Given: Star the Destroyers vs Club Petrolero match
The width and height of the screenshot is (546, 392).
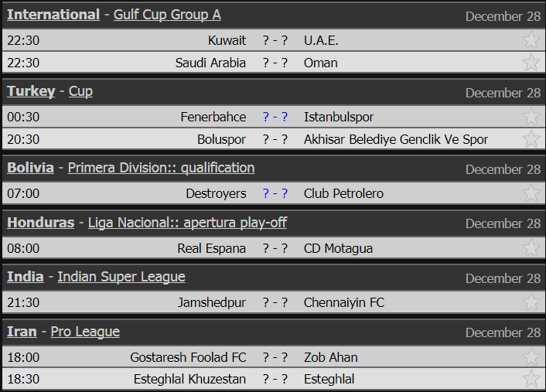Looking at the screenshot, I should tap(531, 193).
